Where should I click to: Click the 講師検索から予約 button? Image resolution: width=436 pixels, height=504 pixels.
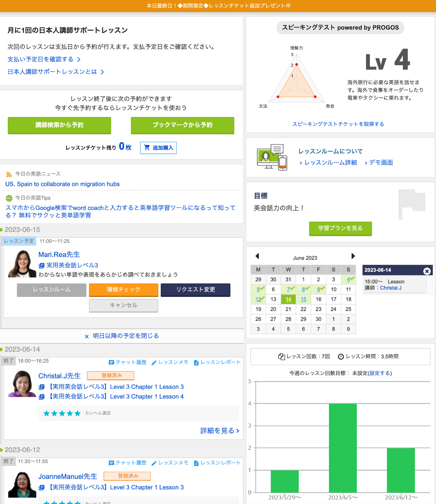click(x=59, y=125)
